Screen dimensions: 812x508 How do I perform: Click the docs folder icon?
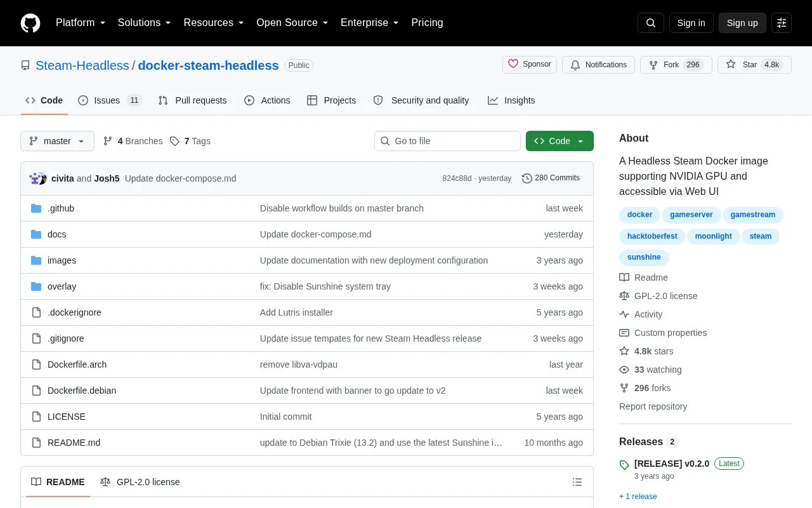click(36, 234)
